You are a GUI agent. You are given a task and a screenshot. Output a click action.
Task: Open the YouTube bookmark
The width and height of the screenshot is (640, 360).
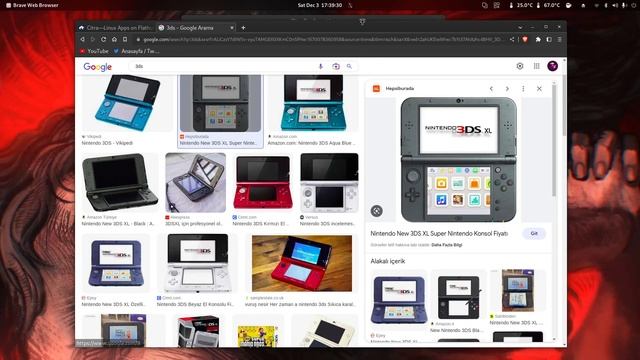click(94, 51)
